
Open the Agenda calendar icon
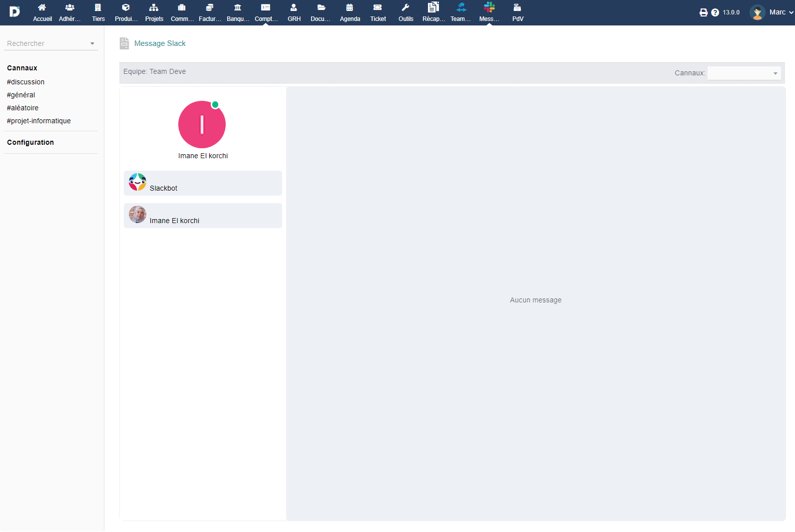(x=350, y=7)
